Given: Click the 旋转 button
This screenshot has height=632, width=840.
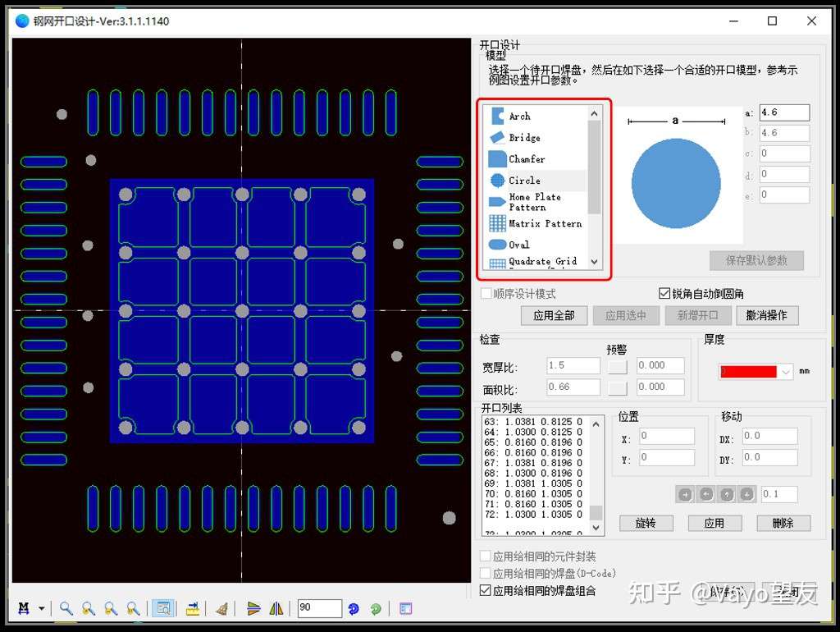Looking at the screenshot, I should [646, 523].
